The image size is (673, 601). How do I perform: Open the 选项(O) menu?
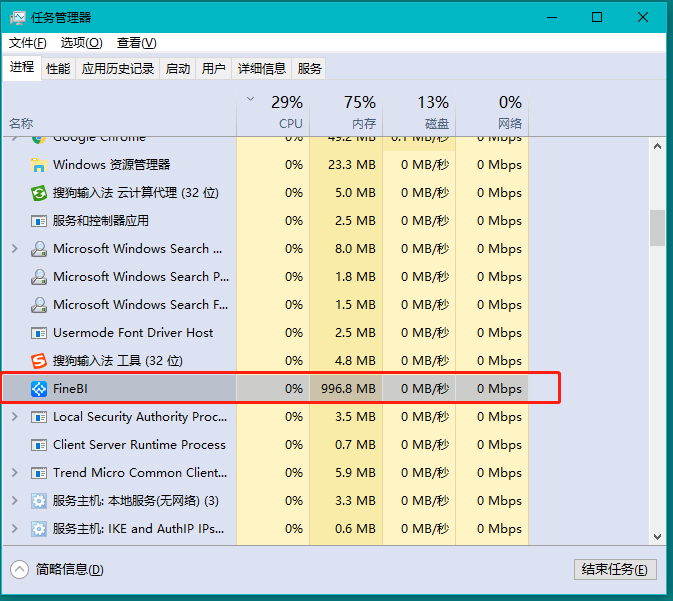[x=82, y=43]
